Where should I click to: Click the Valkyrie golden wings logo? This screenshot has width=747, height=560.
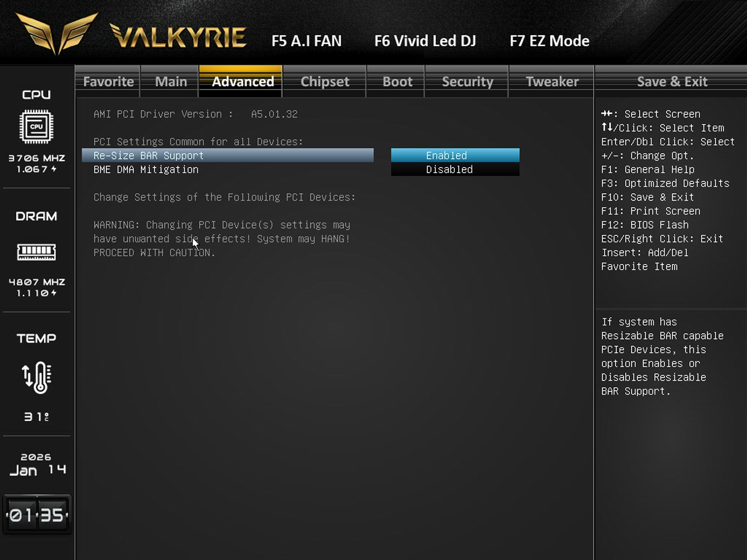point(57,33)
